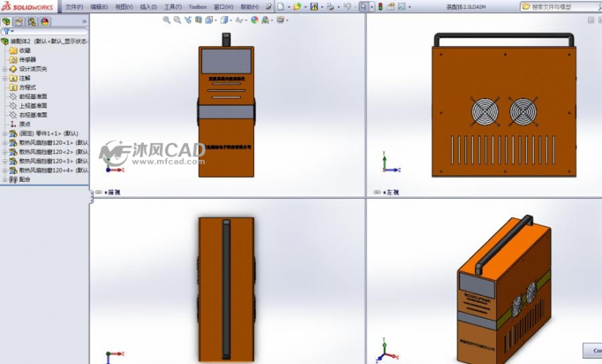This screenshot has height=364, width=602.
Task: Select 原点 origin item in the tree
Action: (24, 124)
